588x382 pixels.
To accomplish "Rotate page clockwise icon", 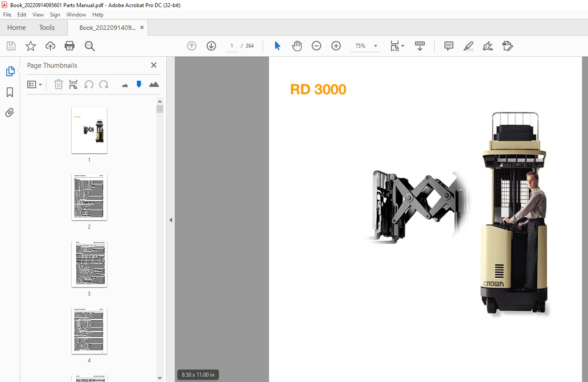I will 104,84.
